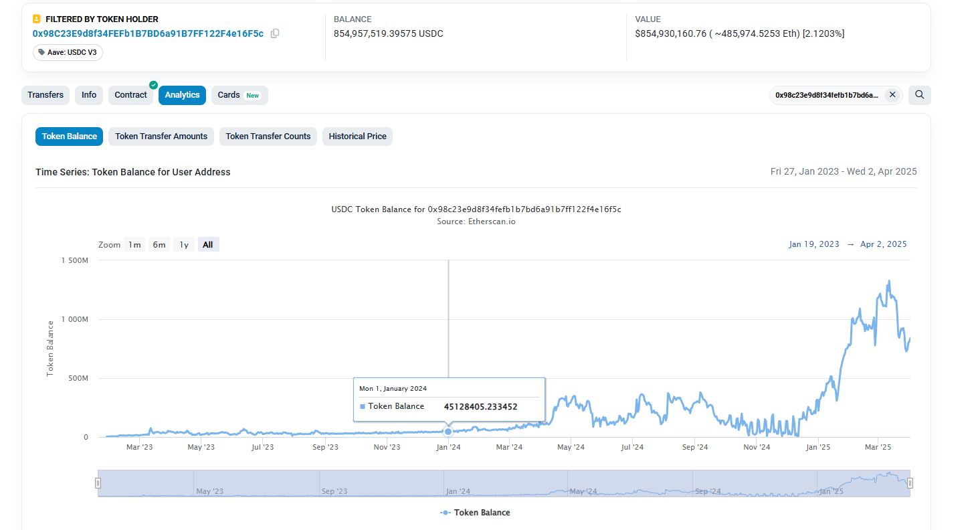Show Token Transfer Counts chart
The image size is (980, 530).
click(268, 137)
